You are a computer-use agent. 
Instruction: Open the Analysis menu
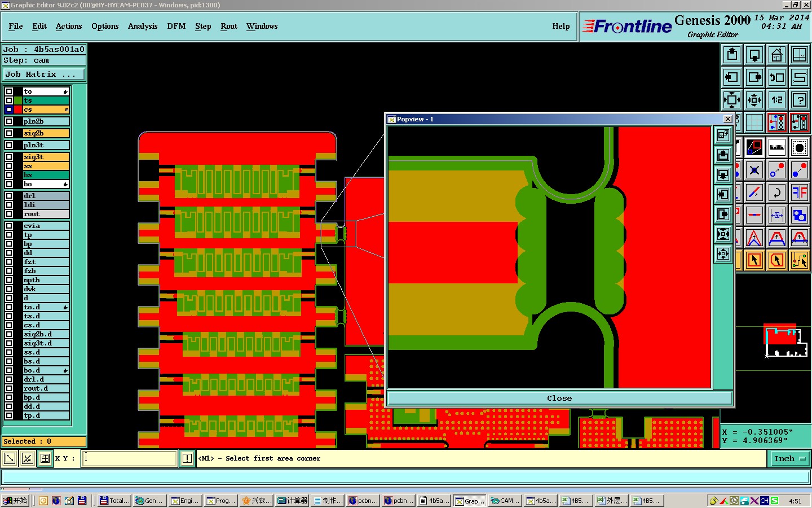[x=143, y=26]
